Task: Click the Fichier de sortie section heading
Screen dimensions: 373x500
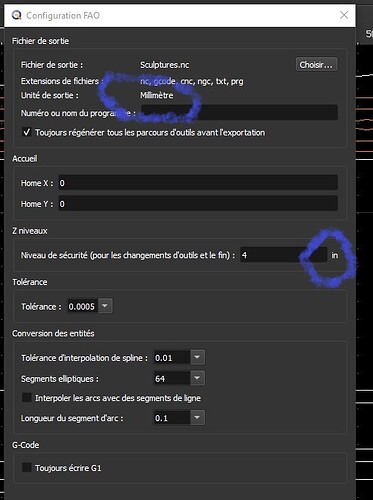Action: tap(40, 41)
